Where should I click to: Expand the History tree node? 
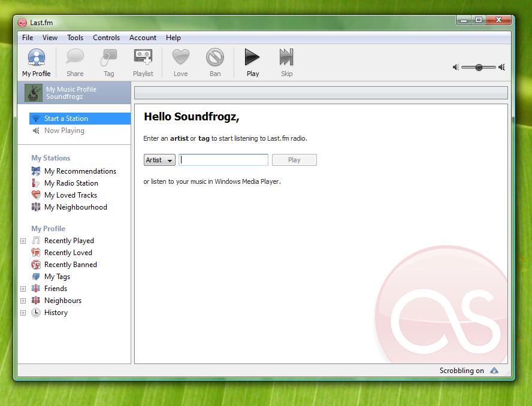23,313
